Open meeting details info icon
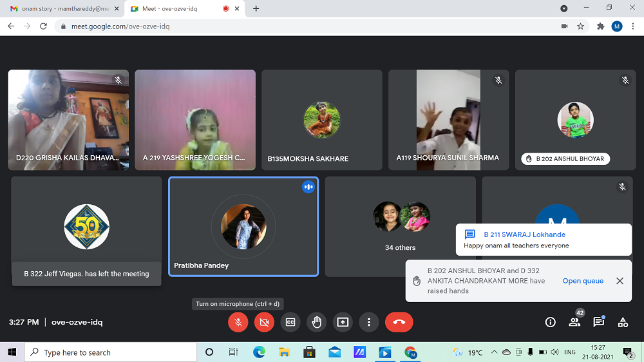Viewport: 644px width, 362px height. coord(551,322)
